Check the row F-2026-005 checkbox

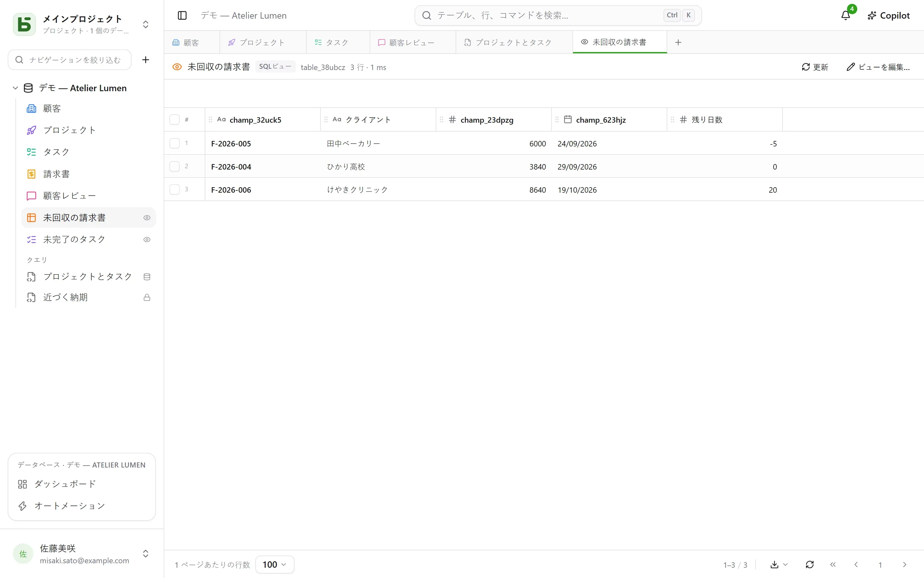coord(175,143)
